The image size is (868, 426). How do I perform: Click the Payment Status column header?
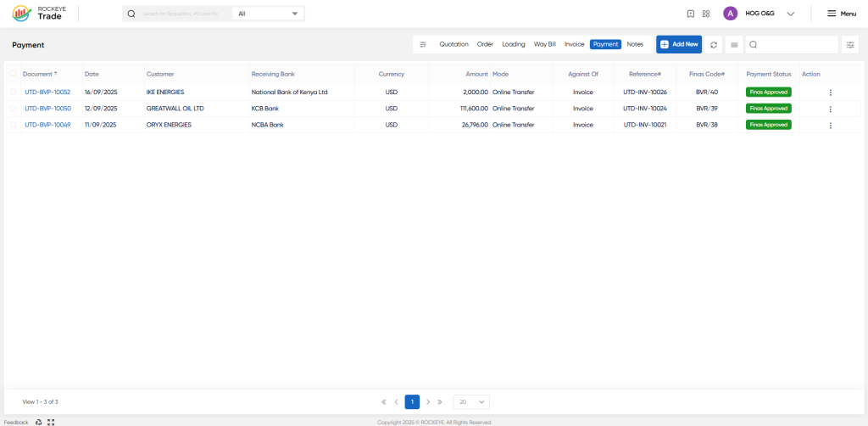pyautogui.click(x=769, y=74)
